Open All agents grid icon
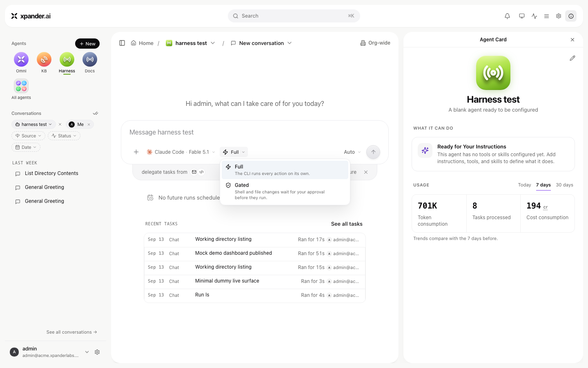This screenshot has height=368, width=588. [x=21, y=86]
